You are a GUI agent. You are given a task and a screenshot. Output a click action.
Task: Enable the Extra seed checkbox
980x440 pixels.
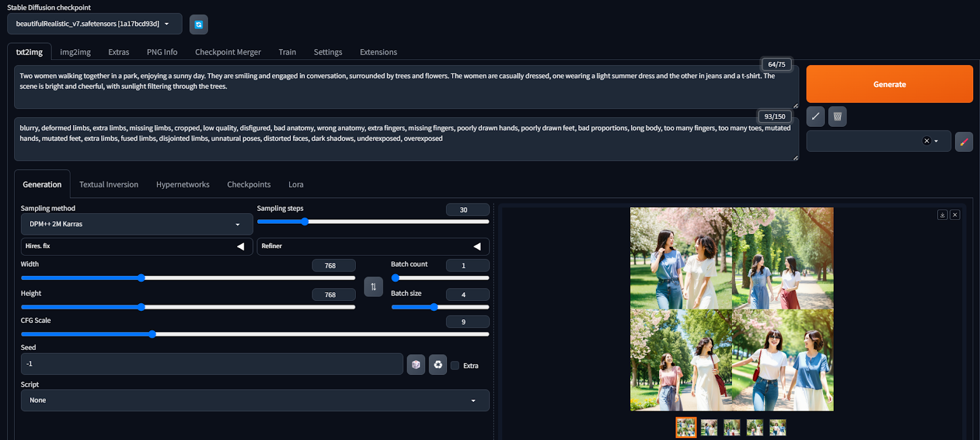click(x=455, y=365)
